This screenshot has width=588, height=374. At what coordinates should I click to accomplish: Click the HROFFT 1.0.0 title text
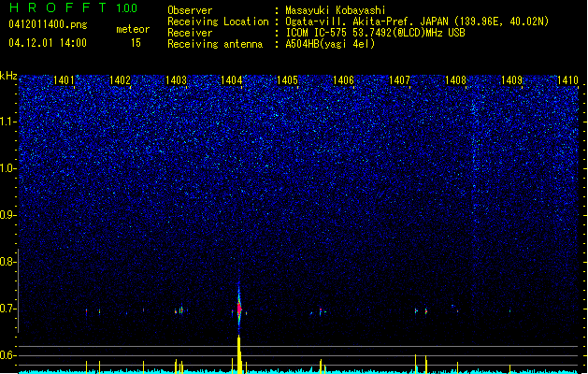[73, 7]
